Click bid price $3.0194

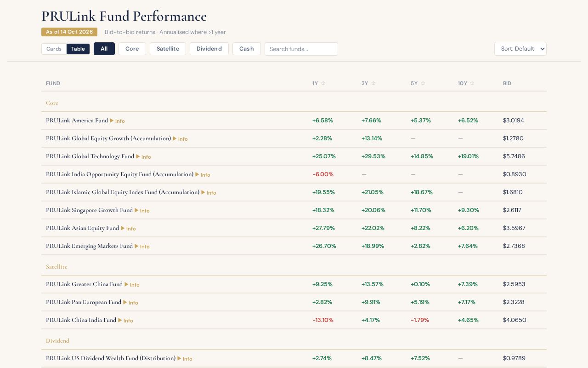[x=514, y=121]
